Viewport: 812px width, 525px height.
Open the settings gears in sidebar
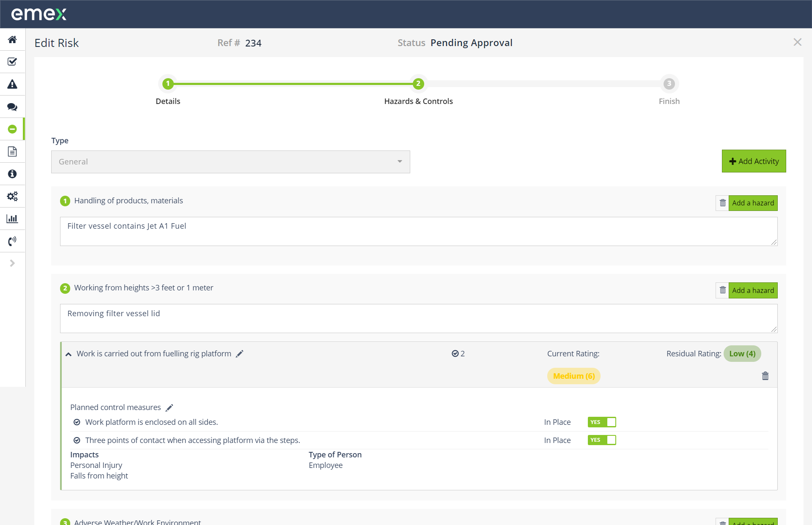tap(12, 196)
